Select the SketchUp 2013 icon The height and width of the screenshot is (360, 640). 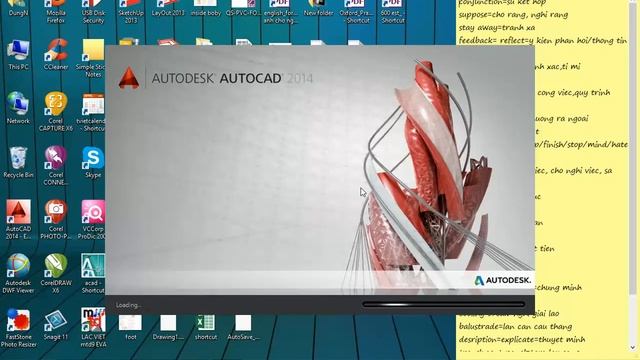[x=131, y=11]
